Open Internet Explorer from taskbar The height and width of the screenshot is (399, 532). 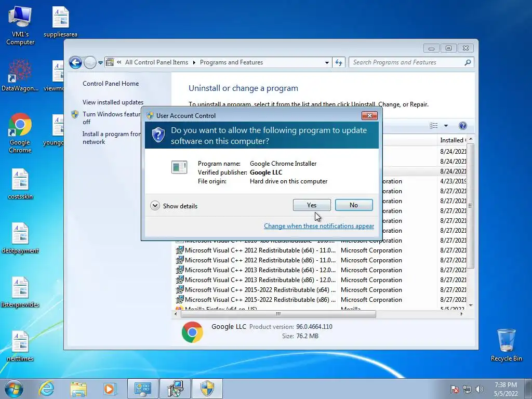(46, 389)
